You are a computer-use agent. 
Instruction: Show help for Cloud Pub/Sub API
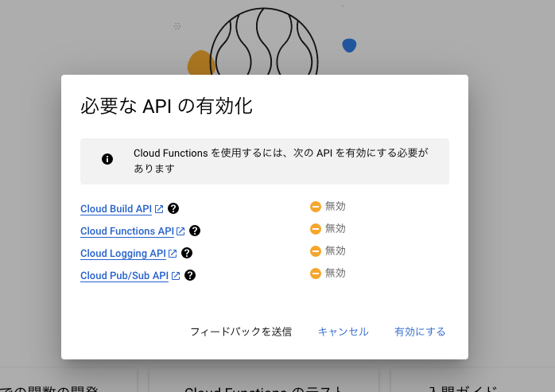pos(190,275)
